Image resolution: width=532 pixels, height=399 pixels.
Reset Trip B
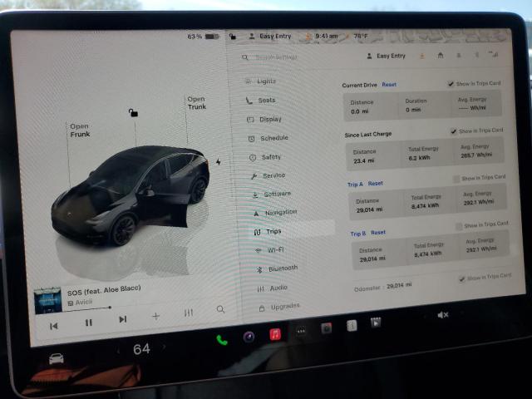tap(378, 233)
